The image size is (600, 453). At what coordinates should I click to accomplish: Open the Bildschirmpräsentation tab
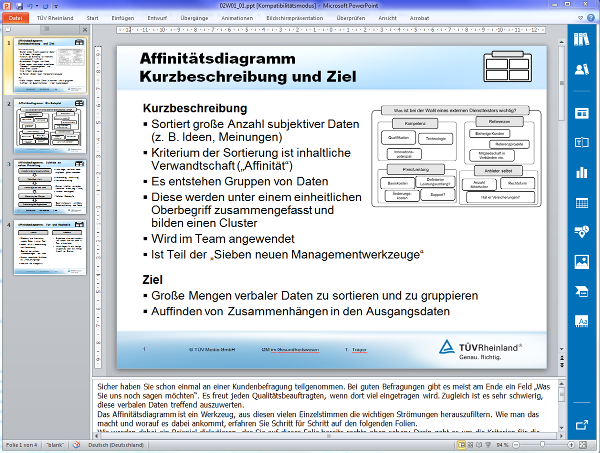coord(293,17)
